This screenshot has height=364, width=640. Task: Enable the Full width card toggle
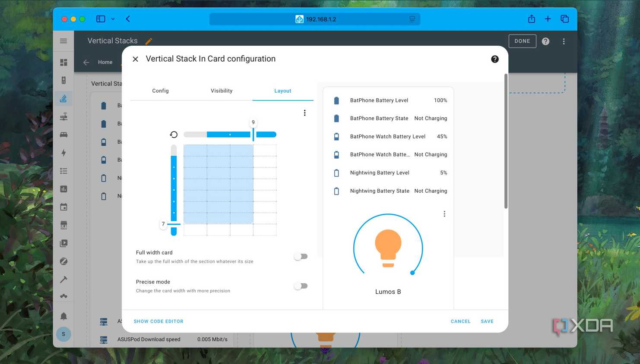coord(301,257)
